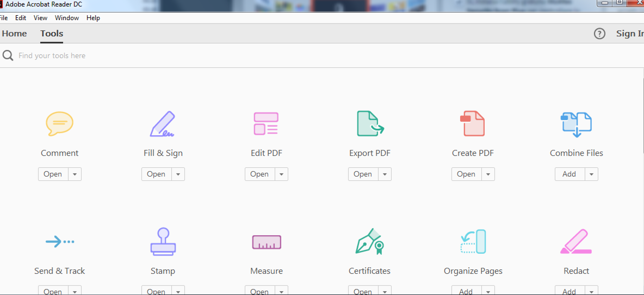644x295 pixels.
Task: Click the Send & Track label
Action: coord(60,271)
